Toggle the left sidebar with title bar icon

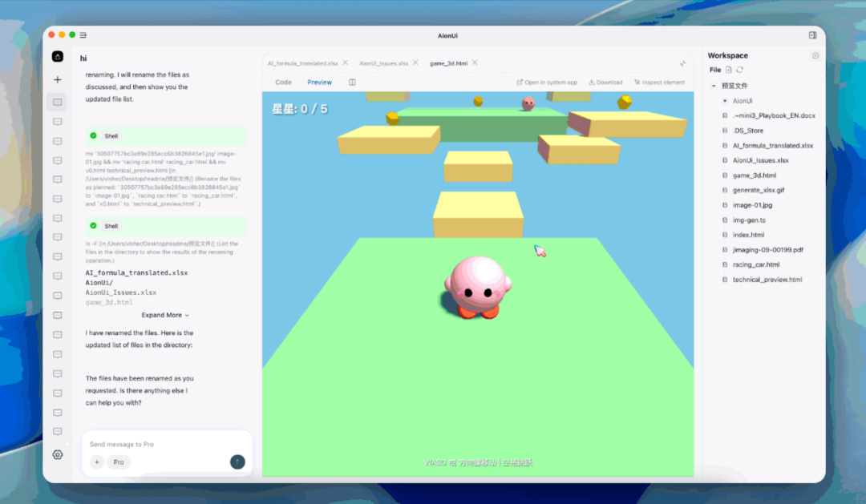[x=83, y=35]
